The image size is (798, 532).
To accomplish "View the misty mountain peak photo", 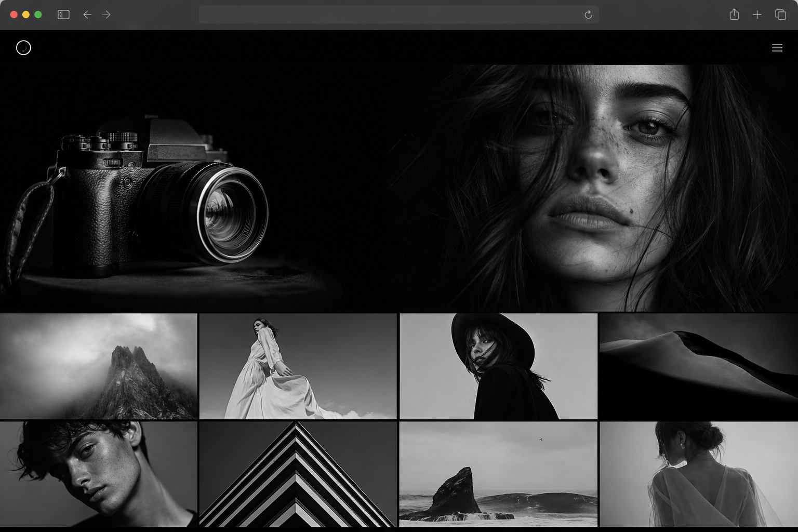I will pyautogui.click(x=99, y=366).
